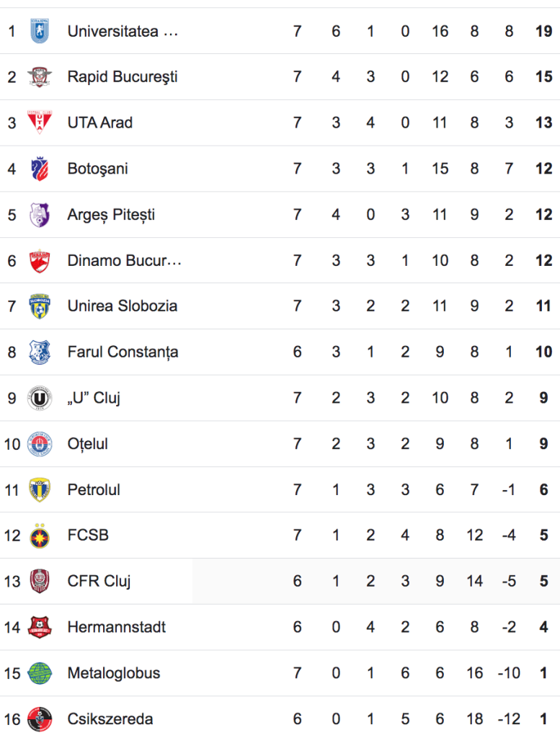Image resolution: width=560 pixels, height=738 pixels.
Task: Click the Farul Constanța crest
Action: [x=40, y=352]
